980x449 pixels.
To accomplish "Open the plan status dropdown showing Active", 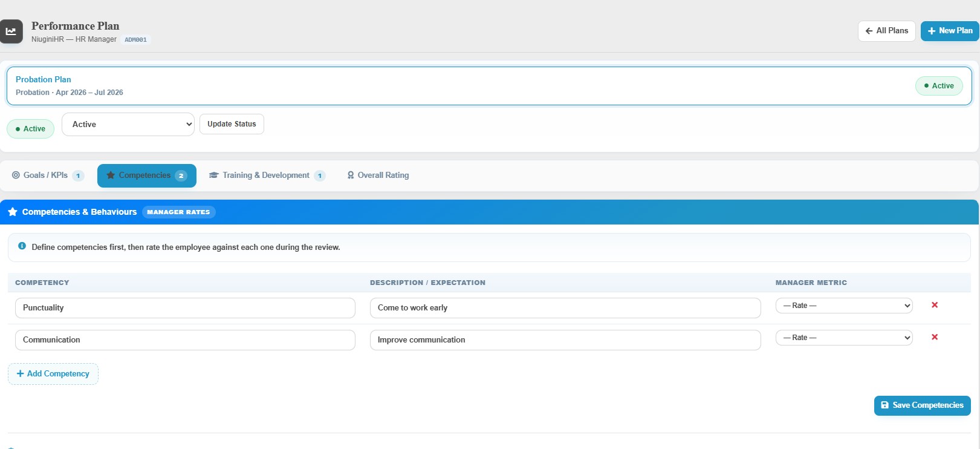I will (128, 124).
